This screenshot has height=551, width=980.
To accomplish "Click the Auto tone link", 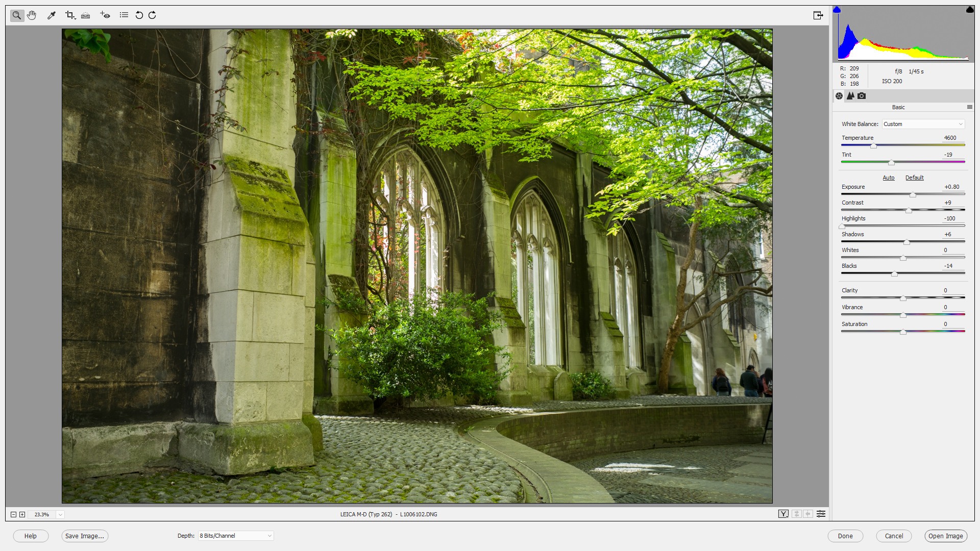I will click(888, 178).
